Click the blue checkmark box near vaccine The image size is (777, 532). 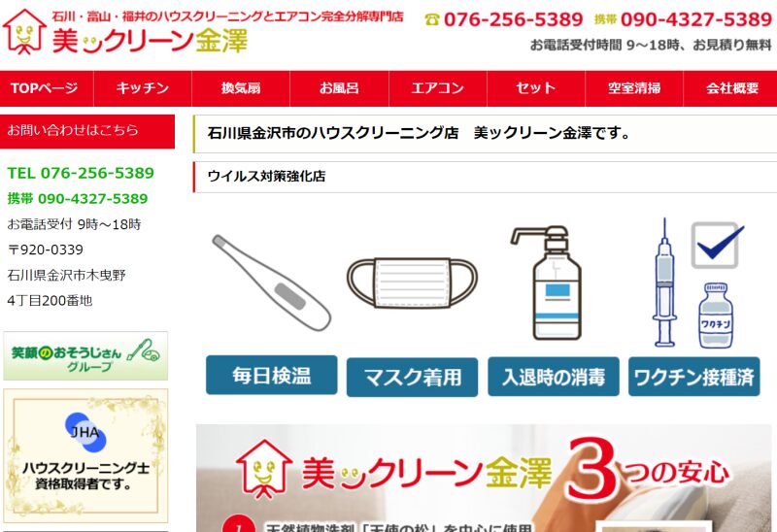[717, 246]
